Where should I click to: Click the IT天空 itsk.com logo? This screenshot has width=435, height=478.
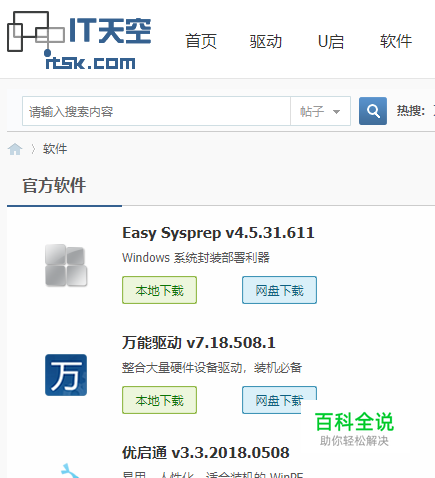click(79, 41)
